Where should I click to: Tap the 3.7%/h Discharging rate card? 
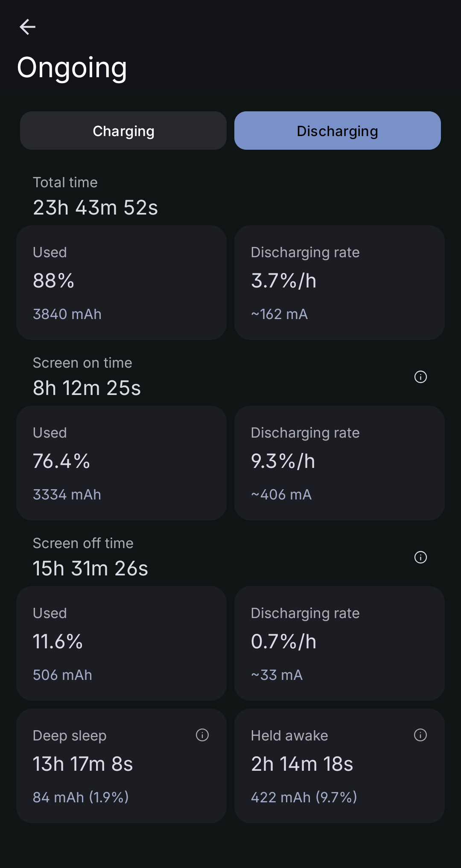(x=339, y=282)
